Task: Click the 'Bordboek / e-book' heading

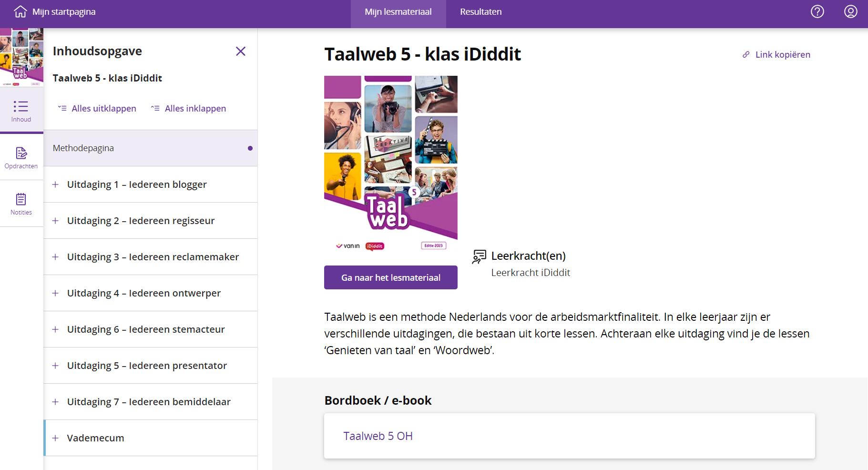Action: [x=378, y=400]
